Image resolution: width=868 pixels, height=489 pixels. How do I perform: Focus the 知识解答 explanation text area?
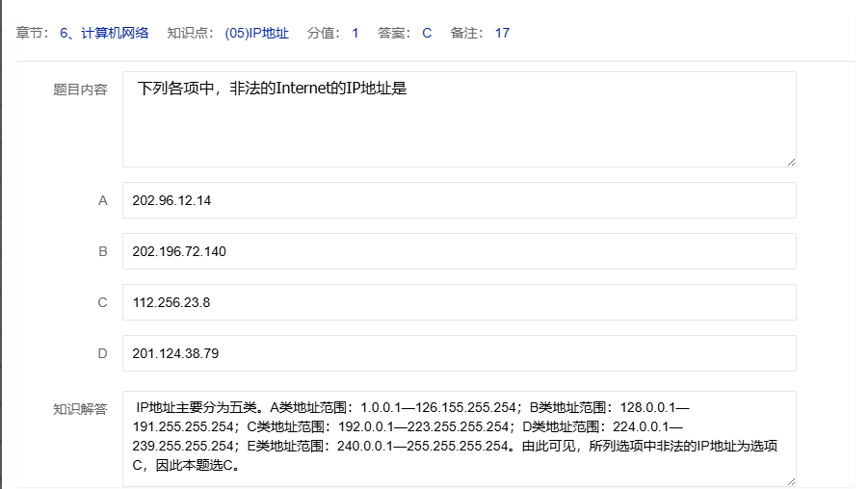pos(459,438)
